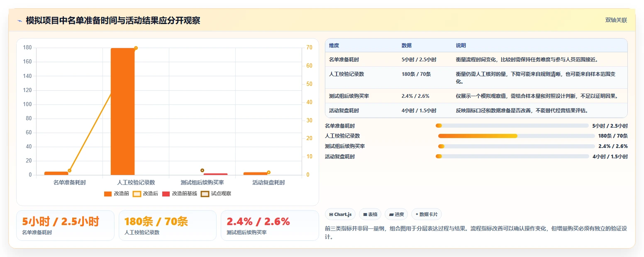Screen dimensions: 644x257
Task: Click the 名单准备耗时 progress bar
Action: 512,126
